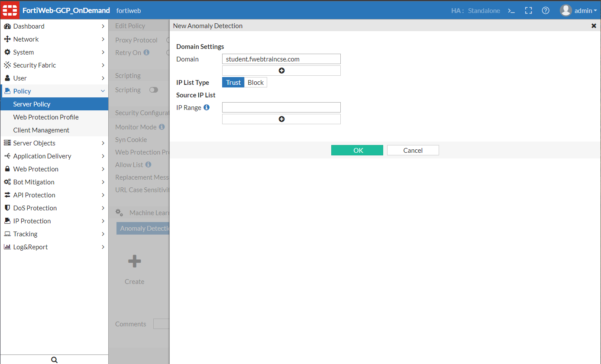The width and height of the screenshot is (601, 364).
Task: Open the Tracking menu
Action: (54, 234)
